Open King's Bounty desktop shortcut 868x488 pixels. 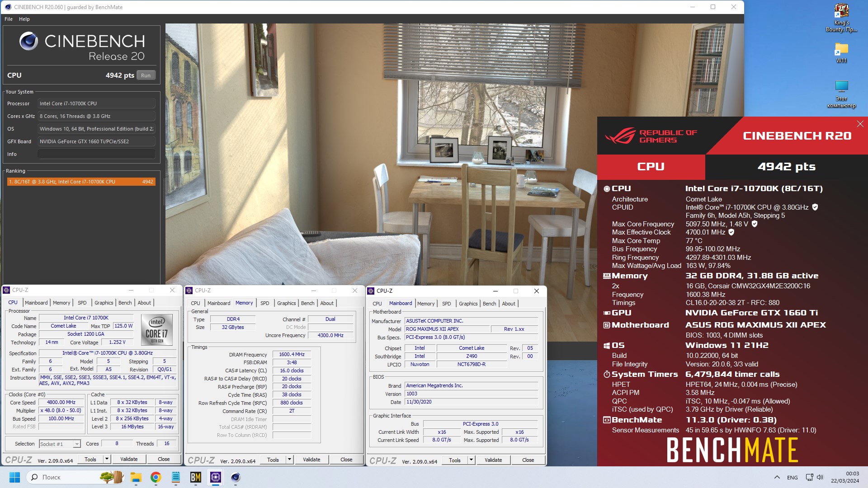coord(841,18)
